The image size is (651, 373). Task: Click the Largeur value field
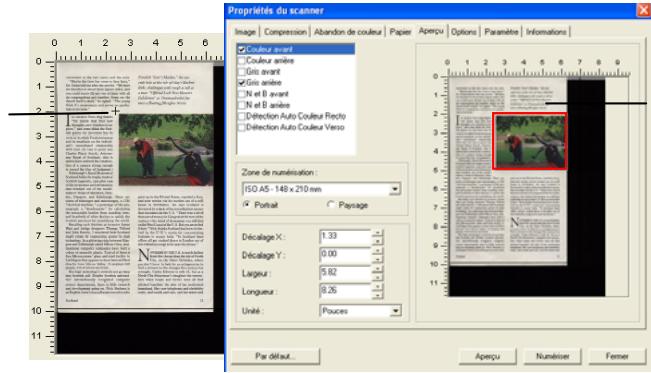coord(345,272)
